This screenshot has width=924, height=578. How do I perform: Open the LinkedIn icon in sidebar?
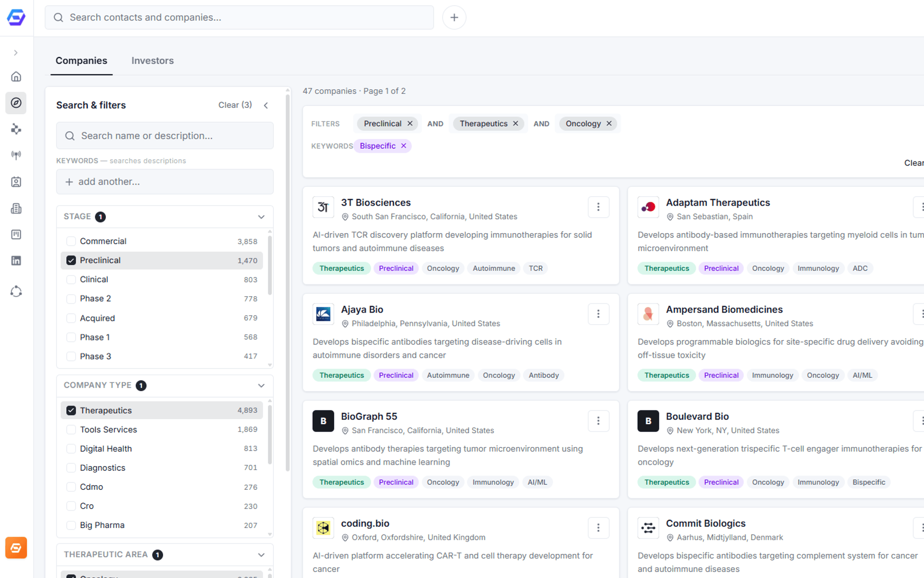16,261
